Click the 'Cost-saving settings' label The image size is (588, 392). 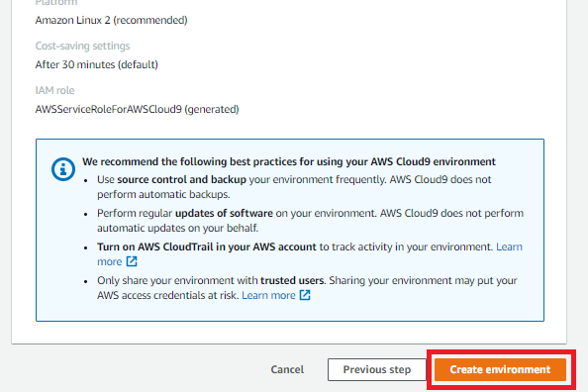click(82, 46)
